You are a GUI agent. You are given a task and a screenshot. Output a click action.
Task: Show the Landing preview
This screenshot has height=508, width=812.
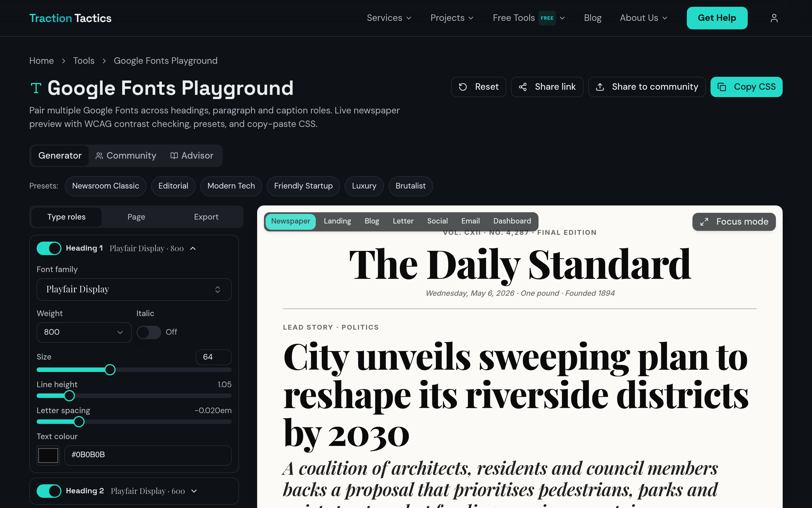[x=337, y=222]
